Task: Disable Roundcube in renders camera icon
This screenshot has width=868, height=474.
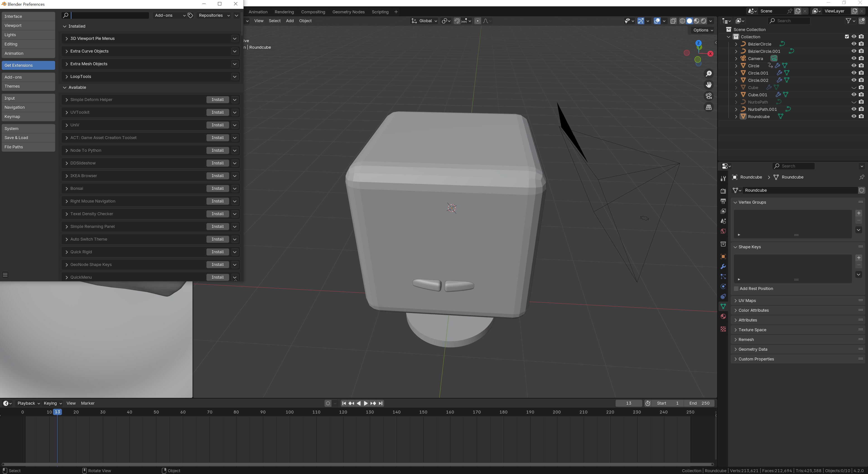Action: (861, 116)
